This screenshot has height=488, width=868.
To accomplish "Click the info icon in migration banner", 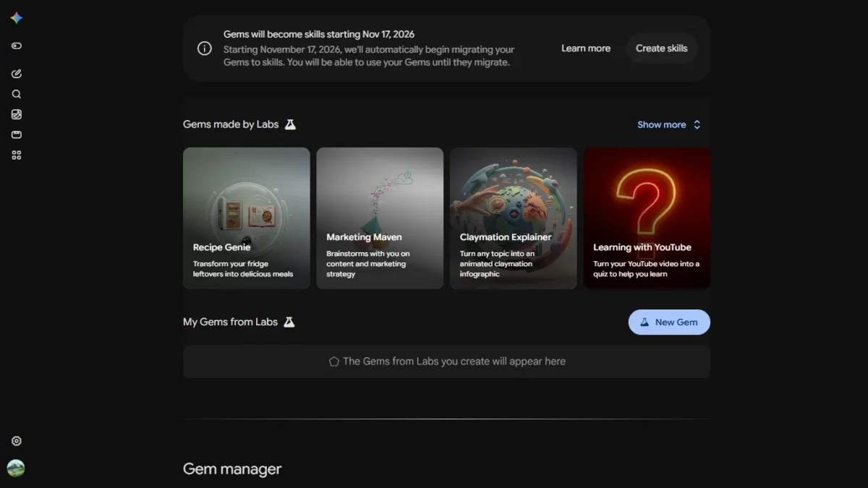I will point(205,48).
